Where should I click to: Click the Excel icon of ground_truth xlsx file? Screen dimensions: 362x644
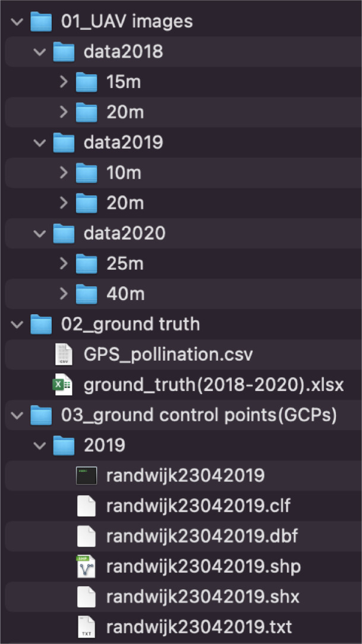coord(64,385)
